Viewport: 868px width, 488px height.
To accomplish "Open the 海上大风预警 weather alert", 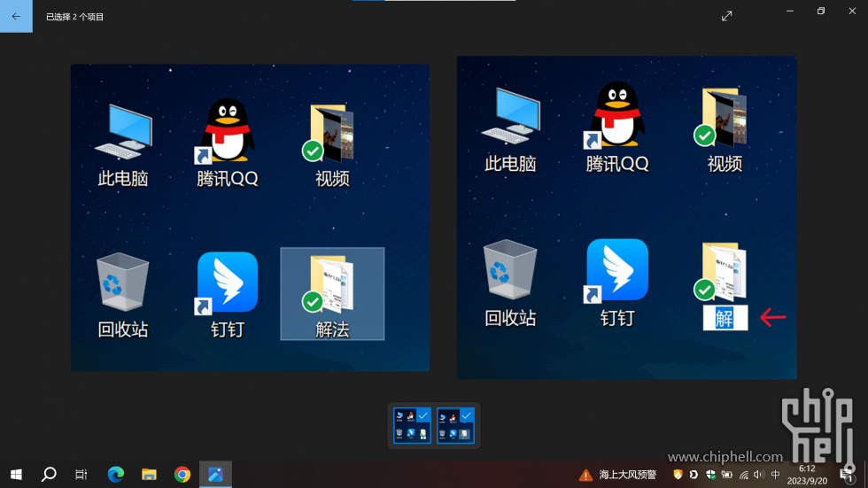I will click(618, 475).
